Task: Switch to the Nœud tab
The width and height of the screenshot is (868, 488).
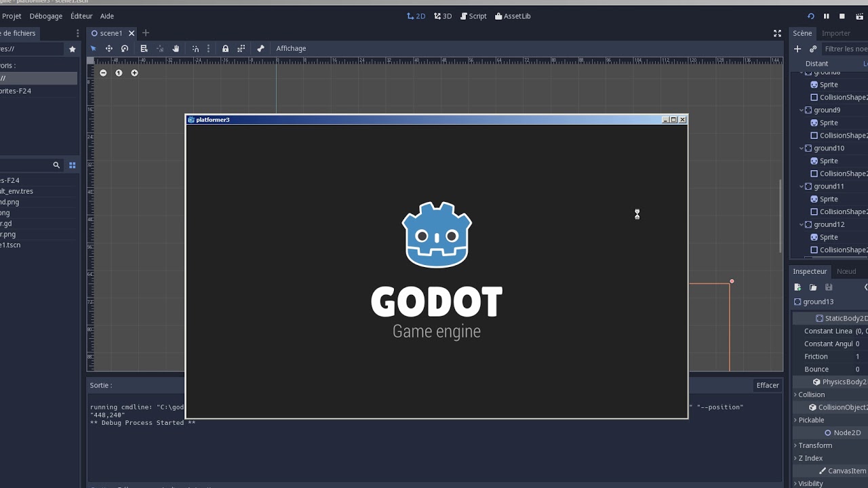Action: (846, 271)
